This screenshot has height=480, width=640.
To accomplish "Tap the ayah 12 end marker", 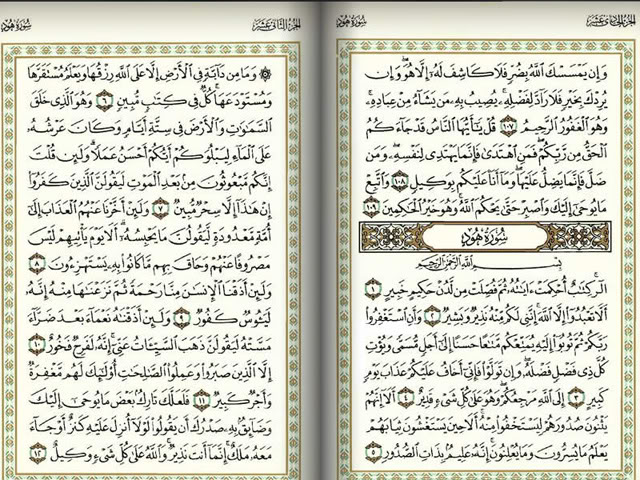I will coord(38,453).
